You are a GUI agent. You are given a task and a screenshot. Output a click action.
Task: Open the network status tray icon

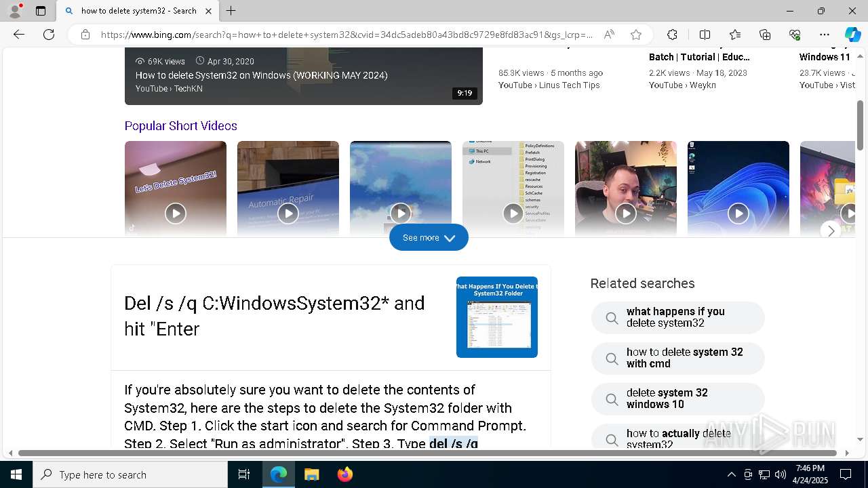click(x=764, y=474)
